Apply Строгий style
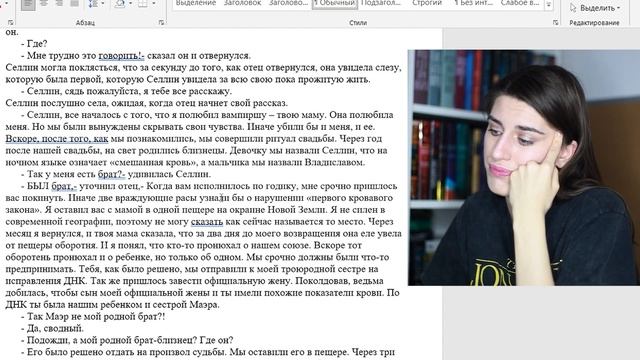640x360 pixels. [x=427, y=4]
